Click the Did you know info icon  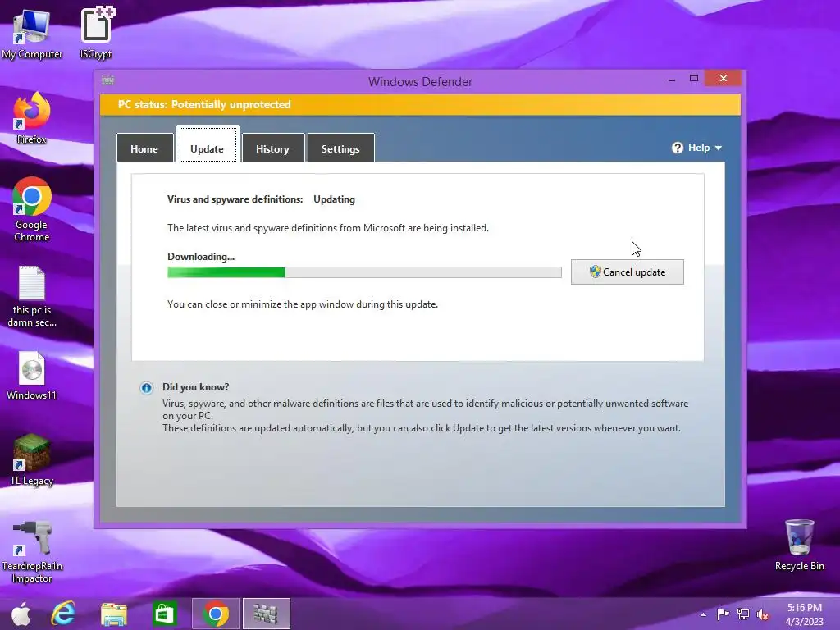click(x=146, y=388)
